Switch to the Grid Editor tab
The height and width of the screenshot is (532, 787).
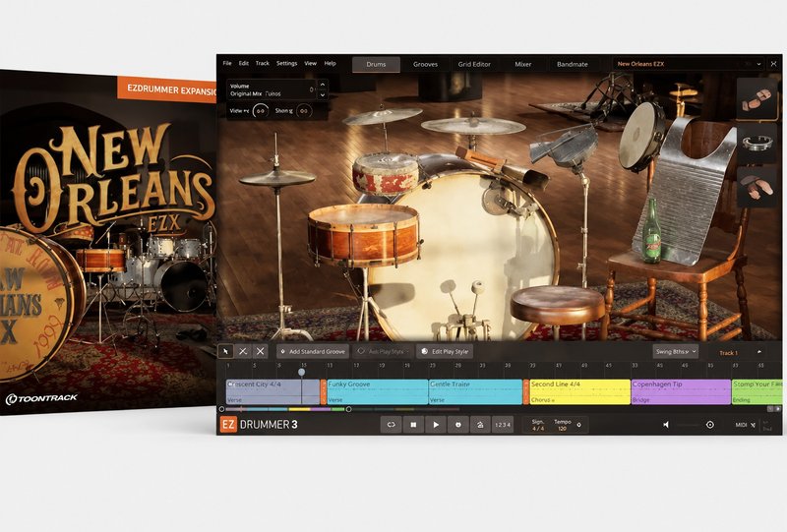[x=474, y=64]
